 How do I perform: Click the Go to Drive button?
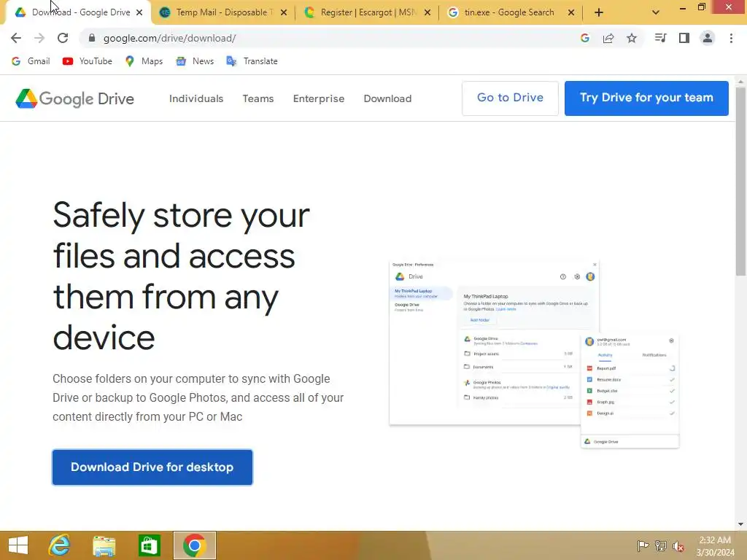coord(510,98)
